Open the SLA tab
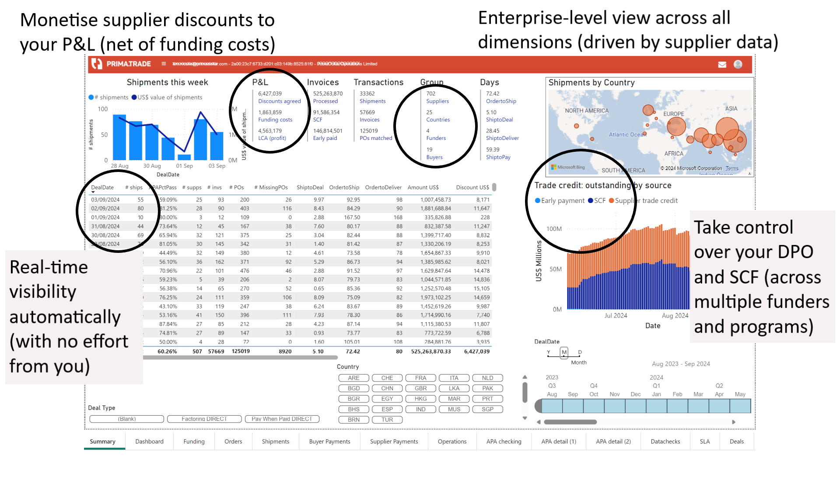 tap(704, 441)
